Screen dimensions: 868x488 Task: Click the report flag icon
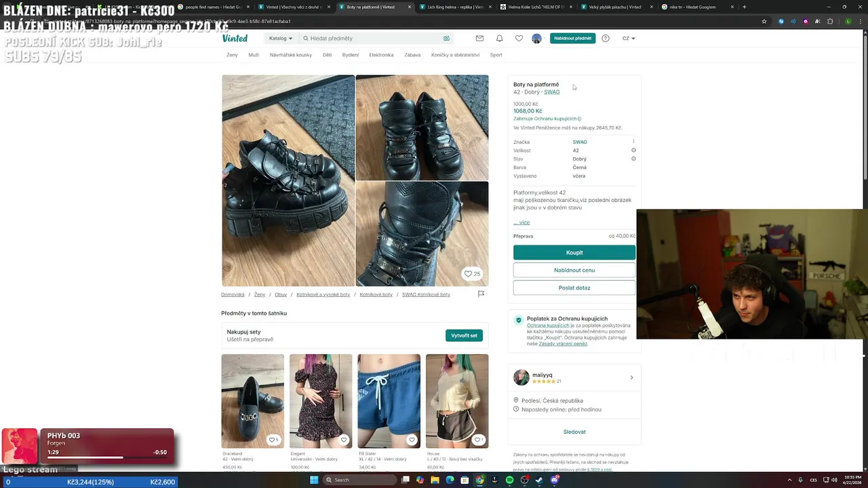[x=481, y=294]
